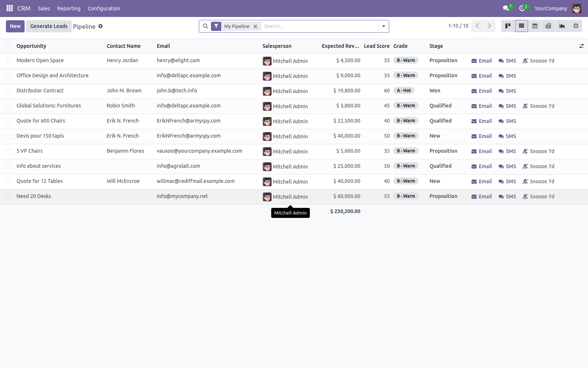Screen dimensions: 588x368
Task: Open the activities clock icon with badge 2
Action: [x=523, y=8]
